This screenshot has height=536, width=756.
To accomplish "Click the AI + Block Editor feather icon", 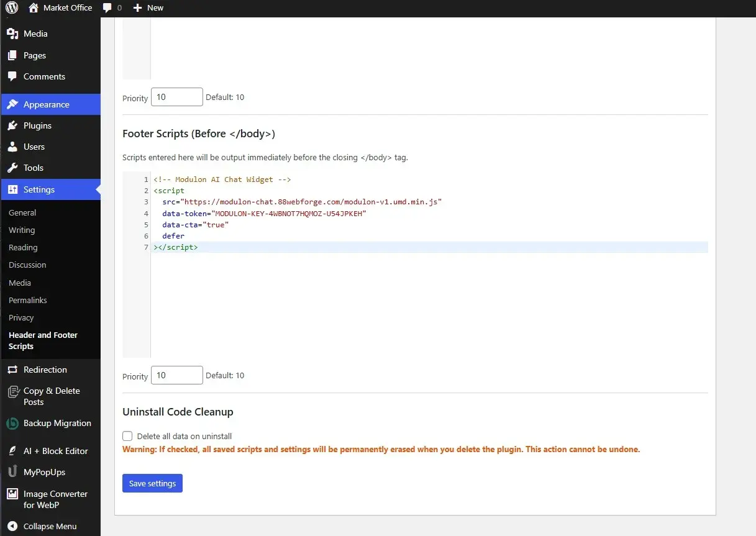I will point(12,451).
